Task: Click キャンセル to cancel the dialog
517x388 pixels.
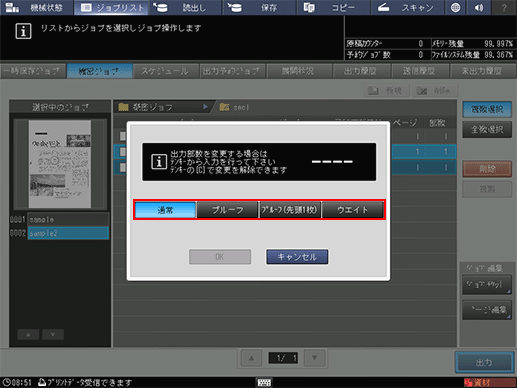Action: point(297,257)
